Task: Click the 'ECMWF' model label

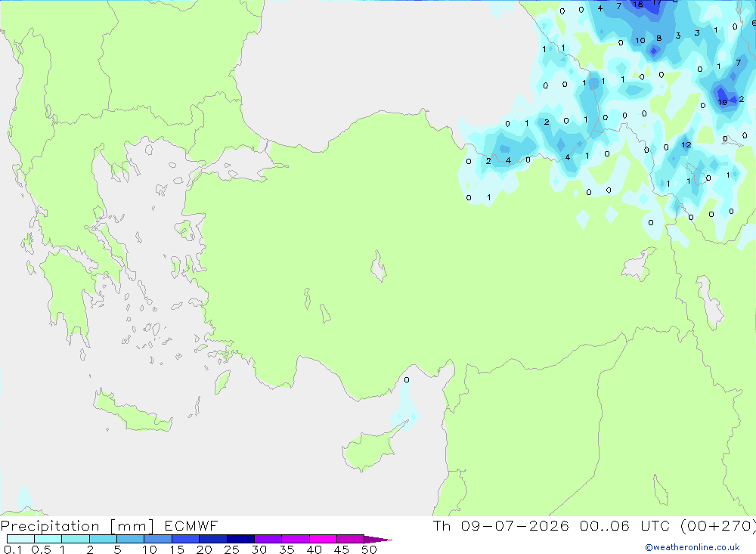Action: (x=191, y=525)
